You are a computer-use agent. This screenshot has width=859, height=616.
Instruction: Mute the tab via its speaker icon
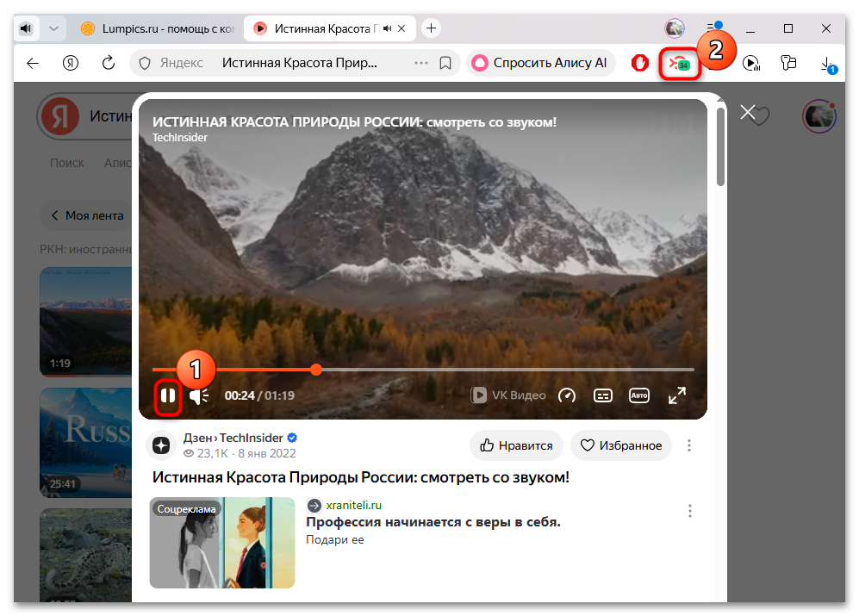point(388,28)
